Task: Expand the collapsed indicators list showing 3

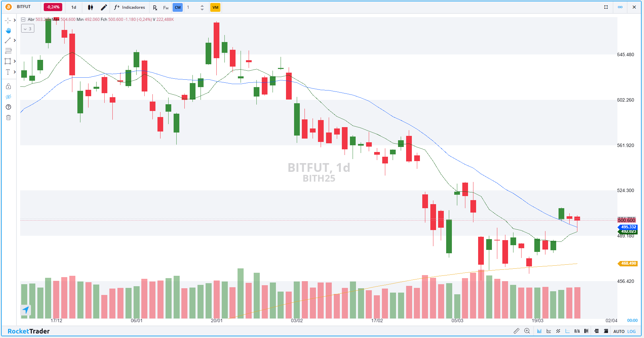Action: point(28,29)
